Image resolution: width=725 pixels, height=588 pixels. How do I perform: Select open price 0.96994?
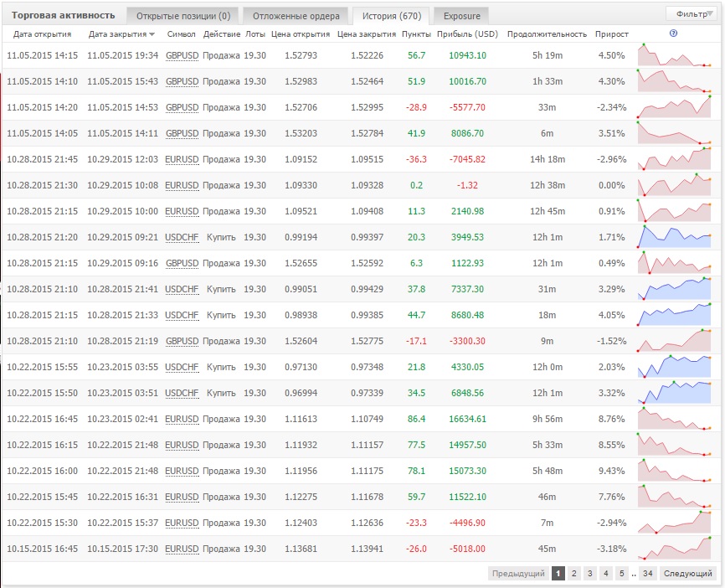click(301, 393)
